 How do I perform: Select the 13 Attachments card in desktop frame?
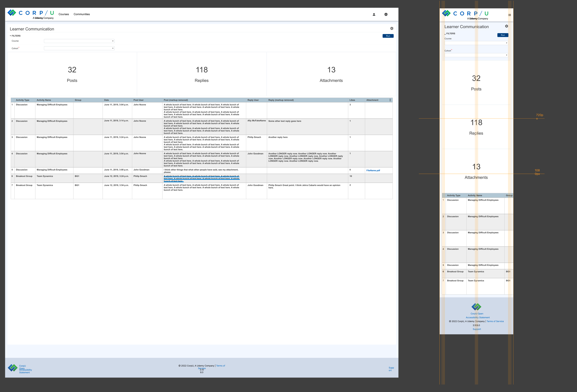point(331,74)
